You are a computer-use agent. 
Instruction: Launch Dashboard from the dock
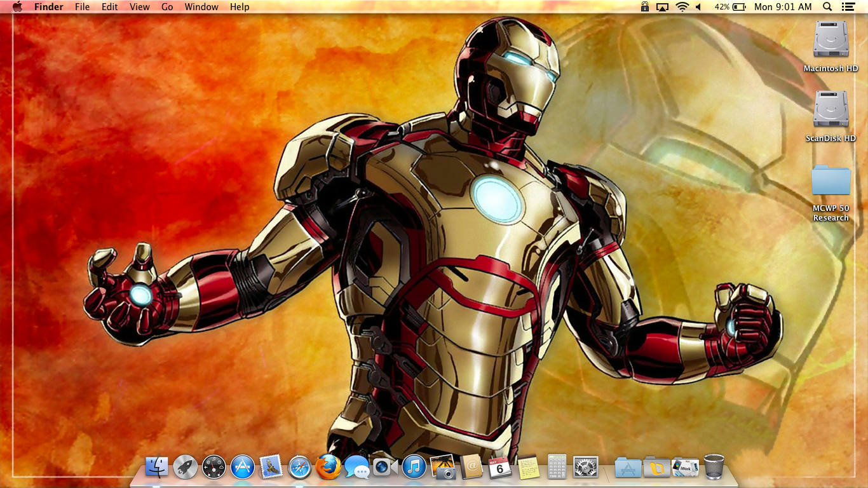click(x=214, y=467)
